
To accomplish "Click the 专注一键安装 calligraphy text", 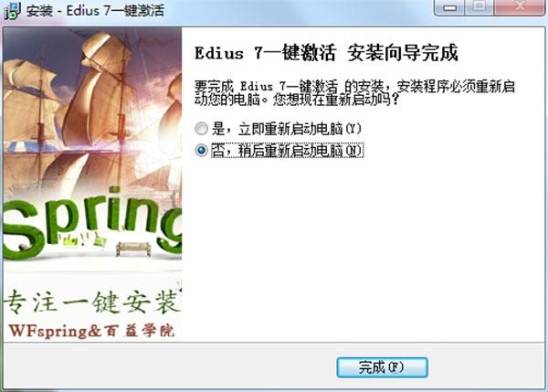I will point(92,302).
